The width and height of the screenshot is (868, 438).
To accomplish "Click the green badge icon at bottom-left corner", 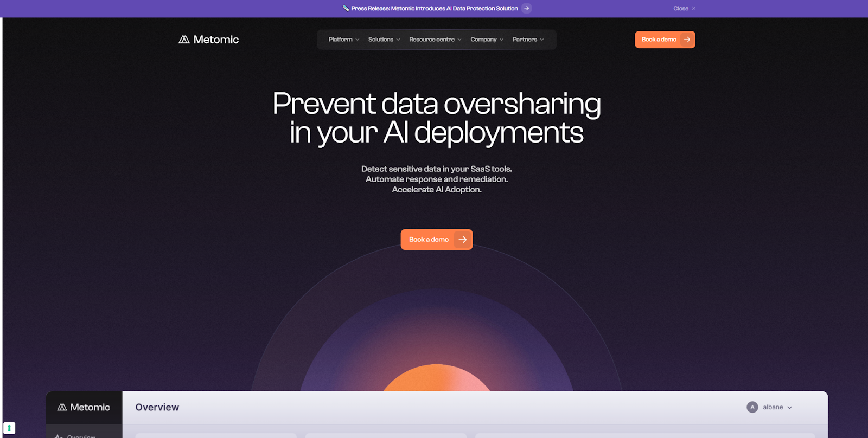I will coord(9,428).
